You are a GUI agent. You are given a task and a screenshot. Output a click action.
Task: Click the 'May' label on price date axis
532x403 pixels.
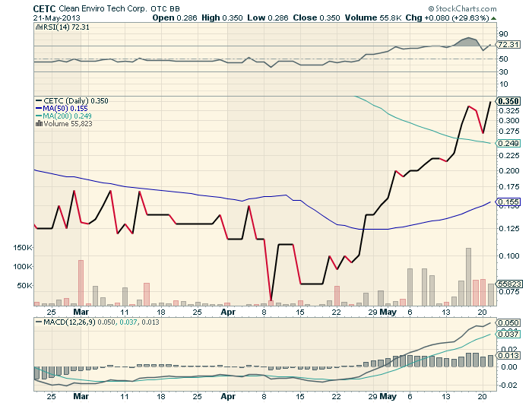point(388,312)
